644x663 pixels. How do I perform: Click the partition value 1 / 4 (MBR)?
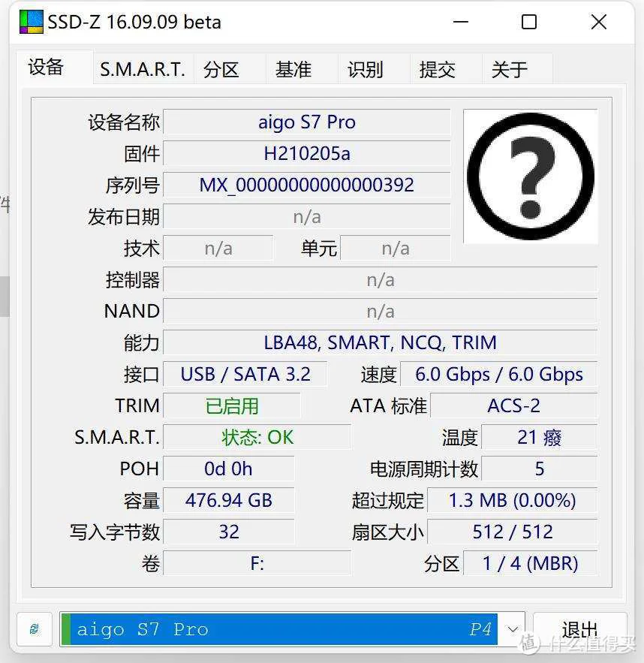click(x=531, y=563)
